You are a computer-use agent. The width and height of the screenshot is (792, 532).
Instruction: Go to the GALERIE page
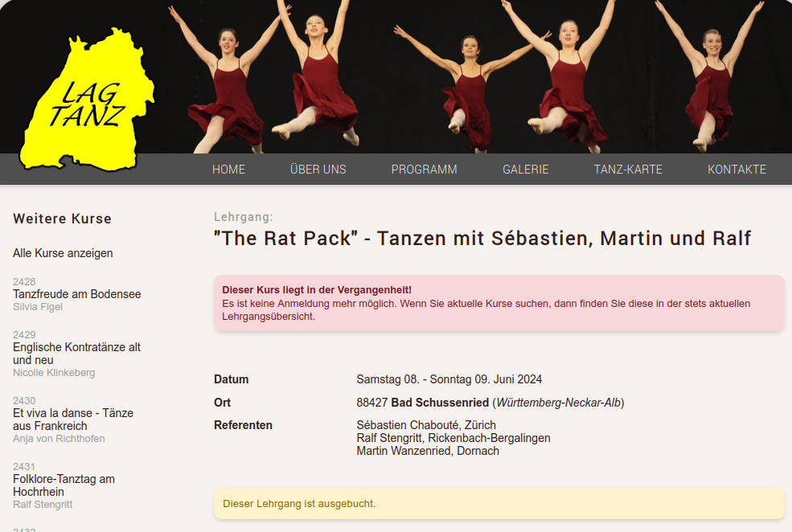(525, 170)
